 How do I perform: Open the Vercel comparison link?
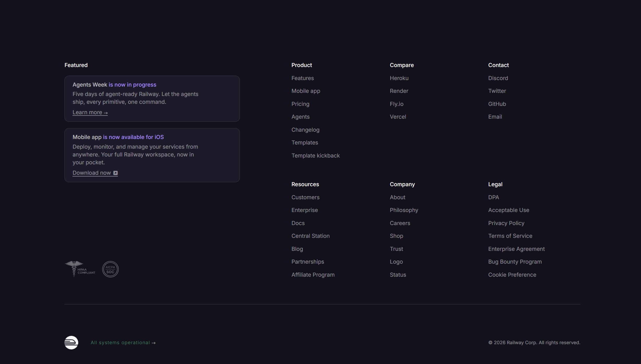pyautogui.click(x=398, y=117)
